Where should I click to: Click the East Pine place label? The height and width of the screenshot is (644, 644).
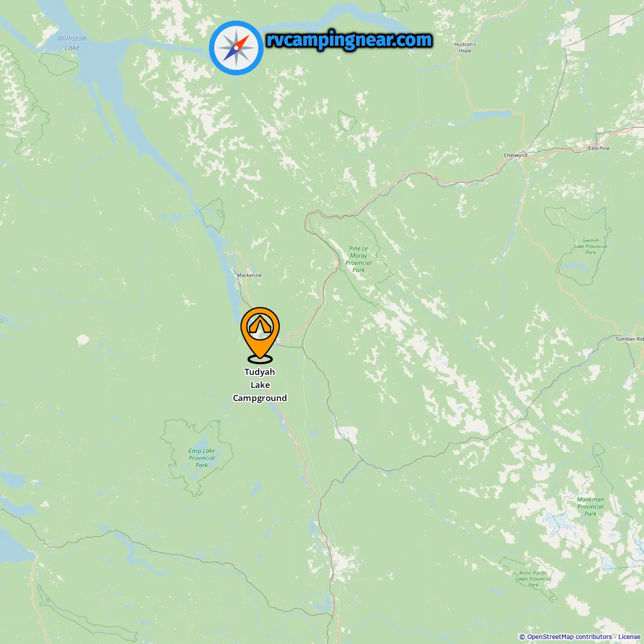click(x=599, y=148)
